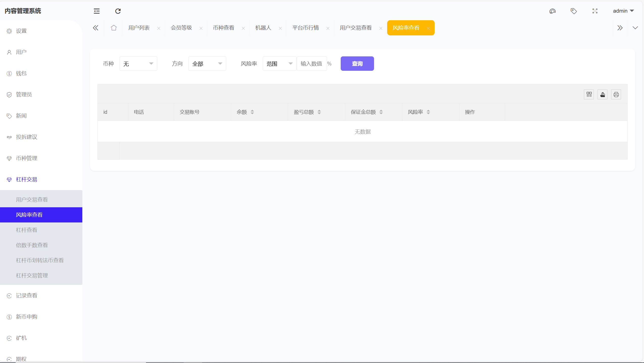Open the 方向 dropdown showing 全部

coord(207,64)
